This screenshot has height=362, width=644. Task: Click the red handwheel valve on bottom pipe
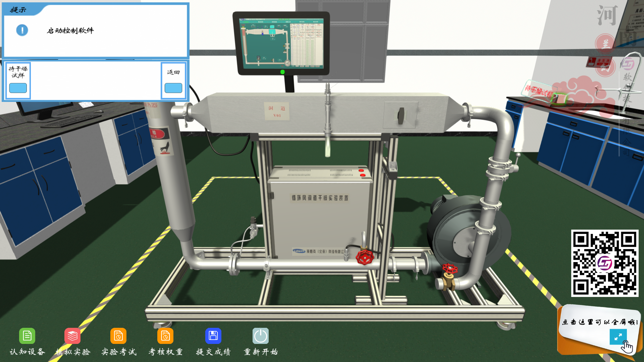tap(365, 257)
